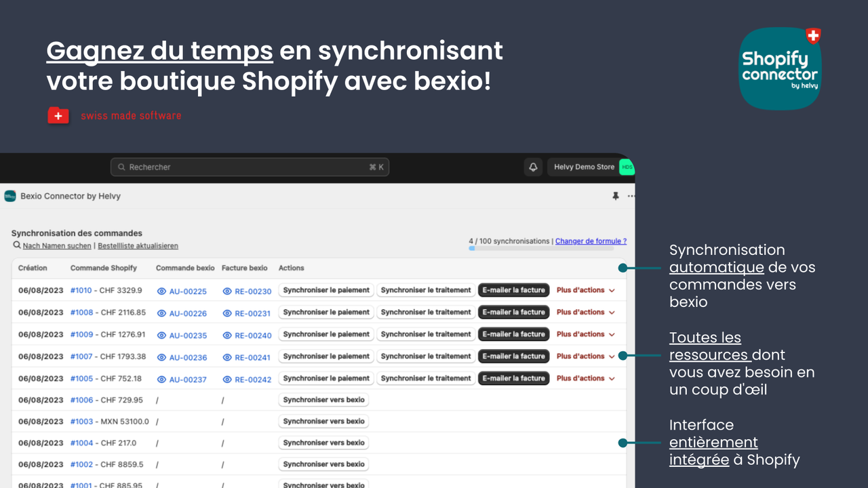Image resolution: width=868 pixels, height=488 pixels.
Task: Synchroniser vers bexio for order #1004
Action: [323, 443]
